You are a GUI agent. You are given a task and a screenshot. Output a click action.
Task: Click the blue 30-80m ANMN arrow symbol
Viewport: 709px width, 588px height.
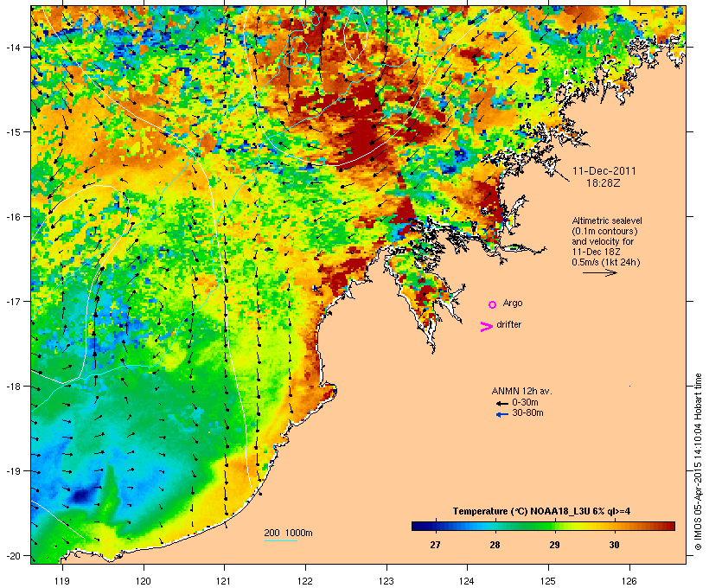(501, 414)
